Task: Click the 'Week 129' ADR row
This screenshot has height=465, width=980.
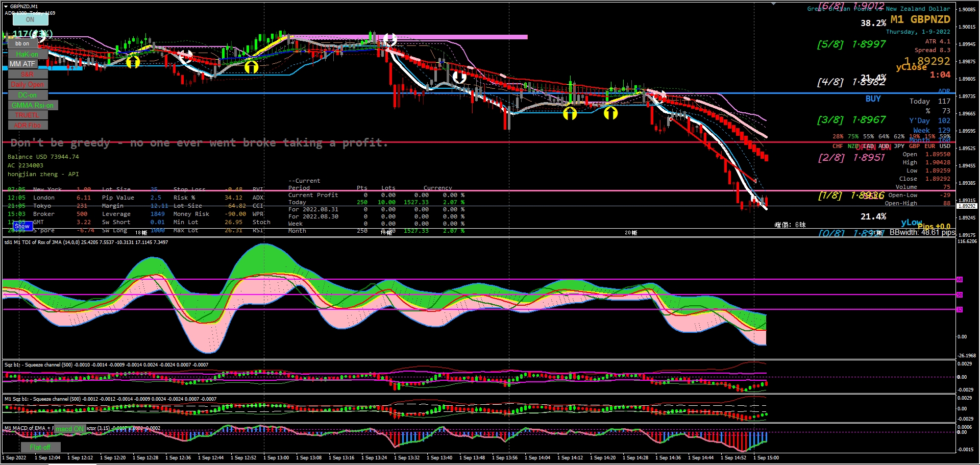Action: point(932,130)
